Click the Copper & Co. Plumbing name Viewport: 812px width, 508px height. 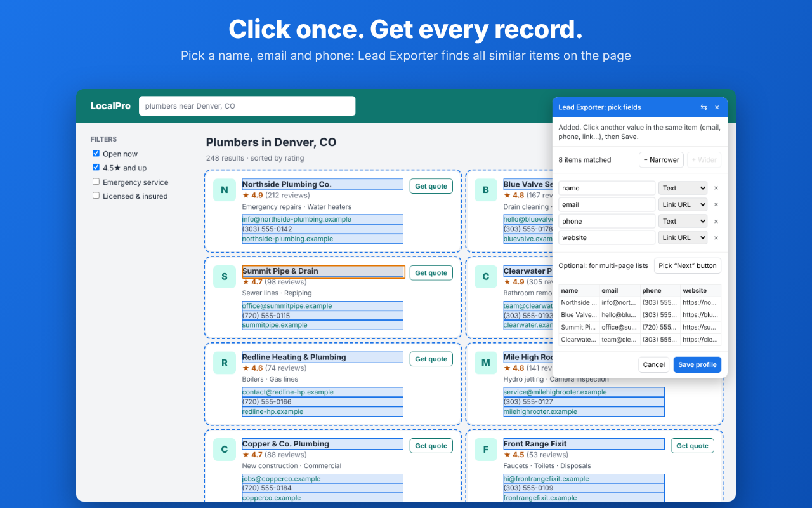coord(322,444)
